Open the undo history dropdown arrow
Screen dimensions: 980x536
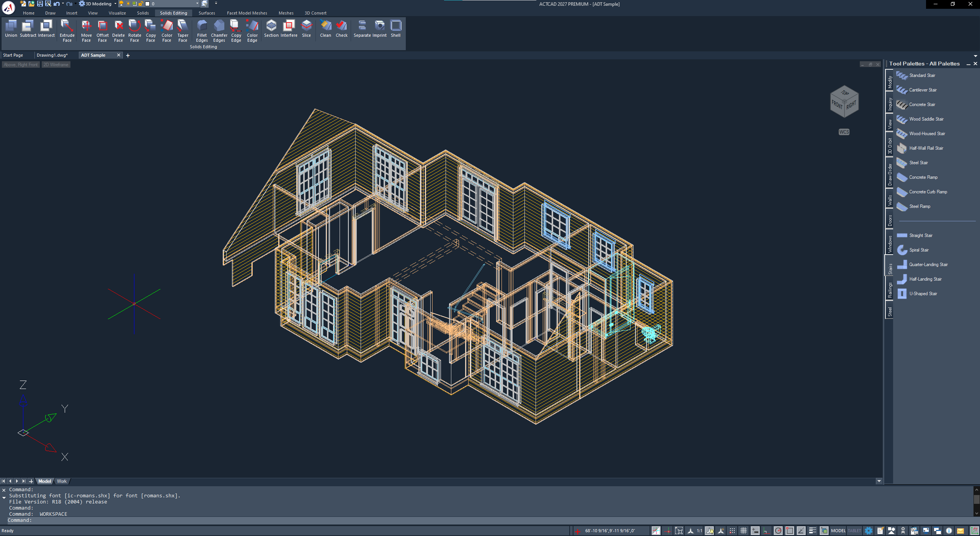coord(63,4)
